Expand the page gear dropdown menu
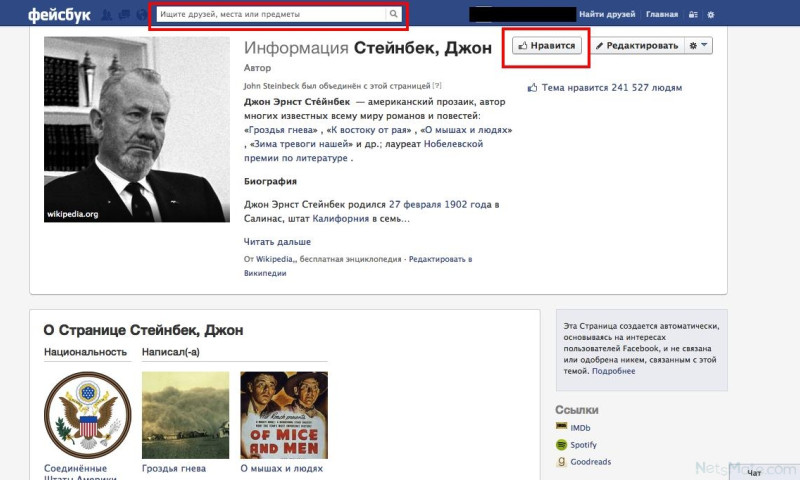Viewport: 800px width, 480px height. (698, 45)
